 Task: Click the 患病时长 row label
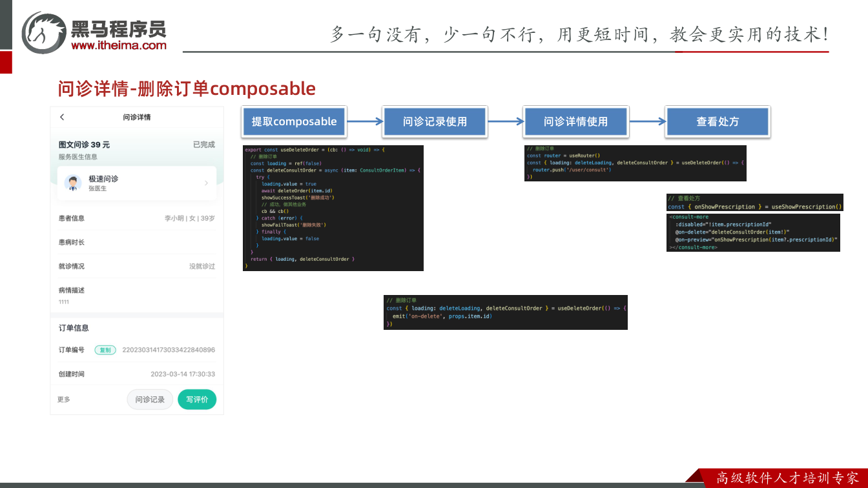point(71,242)
